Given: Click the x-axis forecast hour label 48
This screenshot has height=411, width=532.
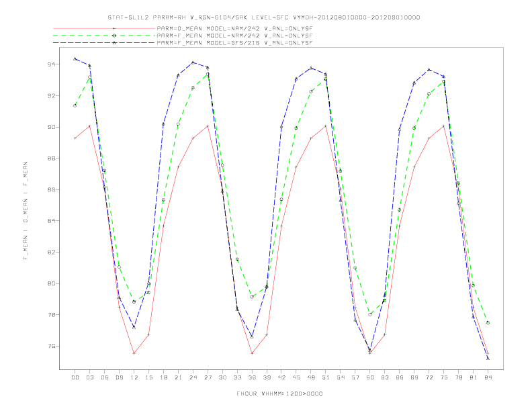Looking at the screenshot, I should 311,377.
